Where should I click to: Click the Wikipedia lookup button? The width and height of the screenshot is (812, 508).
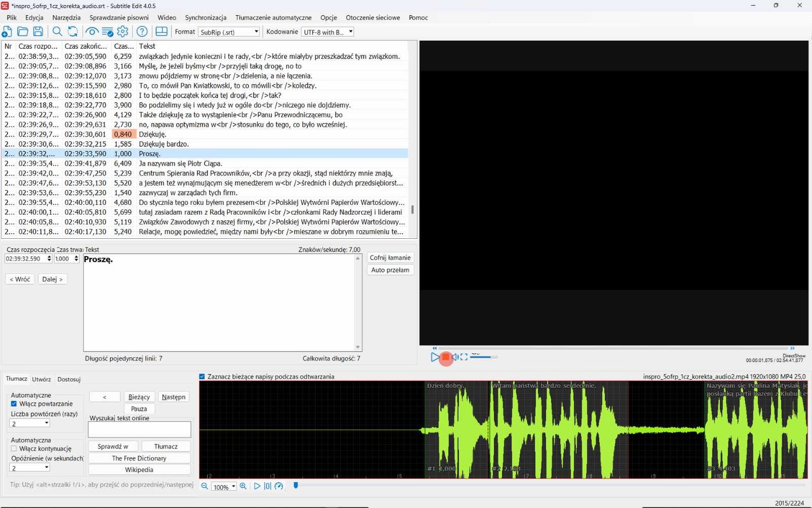pos(139,469)
